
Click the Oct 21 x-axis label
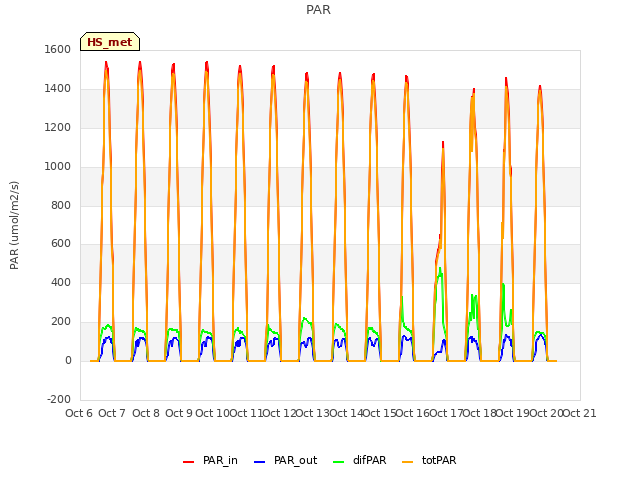pyautogui.click(x=580, y=413)
